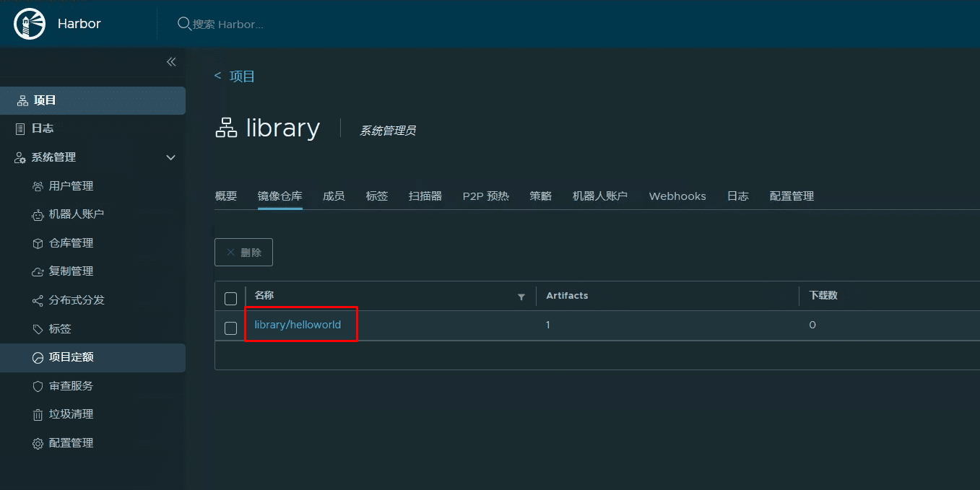The height and width of the screenshot is (490, 980).
Task: Sort by the 下载数 column header
Action: click(823, 295)
